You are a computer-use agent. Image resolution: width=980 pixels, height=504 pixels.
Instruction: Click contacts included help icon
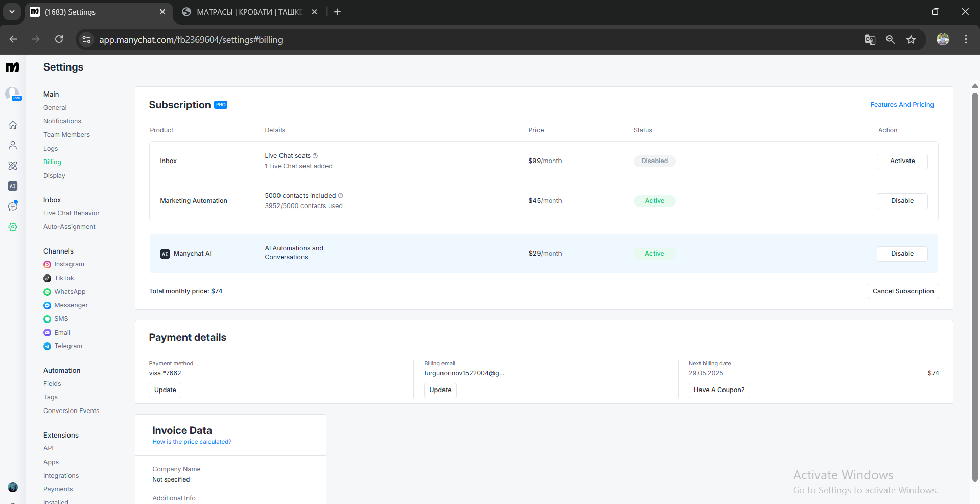point(341,196)
